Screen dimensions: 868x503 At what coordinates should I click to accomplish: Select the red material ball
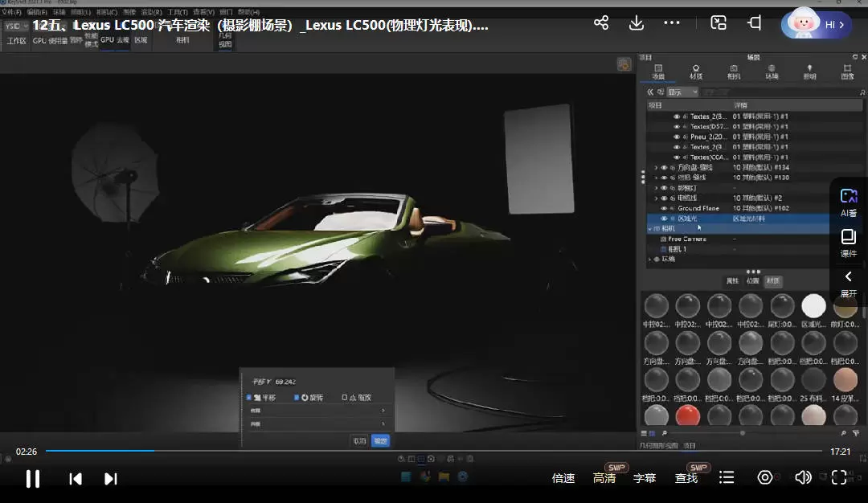(687, 415)
